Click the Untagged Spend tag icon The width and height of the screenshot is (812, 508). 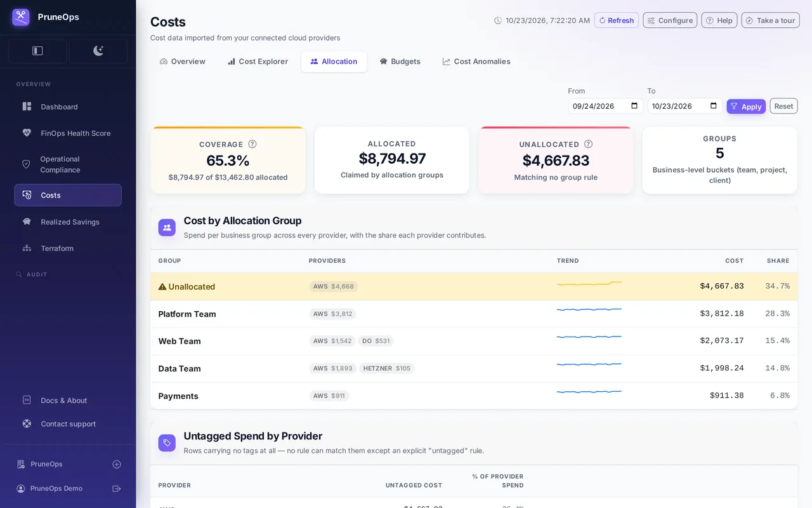point(167,443)
